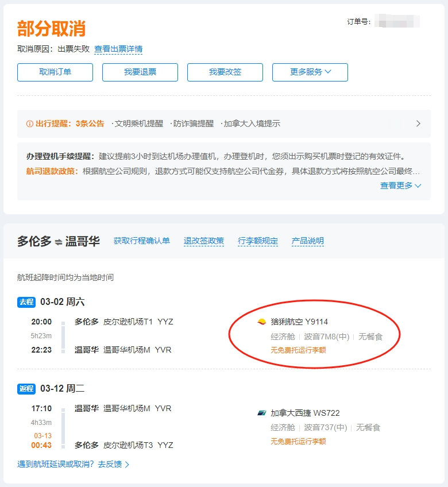
Task: Click 无免费托运行李额 under Y9114 flight
Action: coord(298,350)
